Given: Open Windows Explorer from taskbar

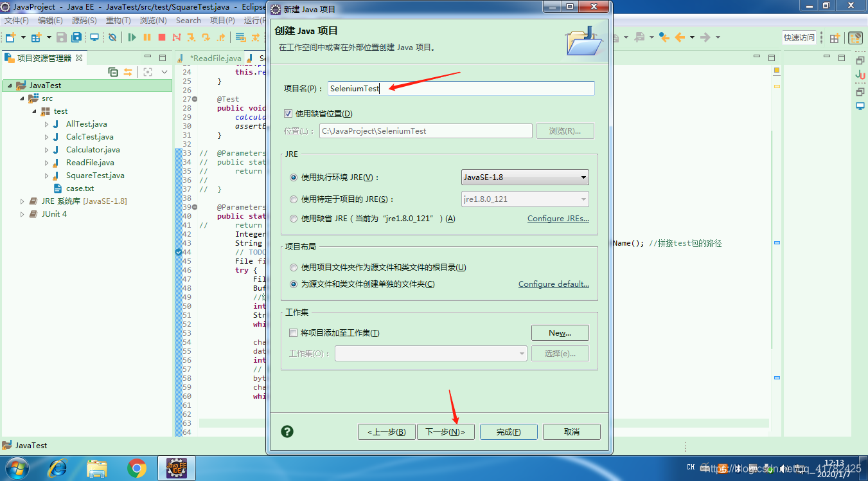Looking at the screenshot, I should click(97, 468).
